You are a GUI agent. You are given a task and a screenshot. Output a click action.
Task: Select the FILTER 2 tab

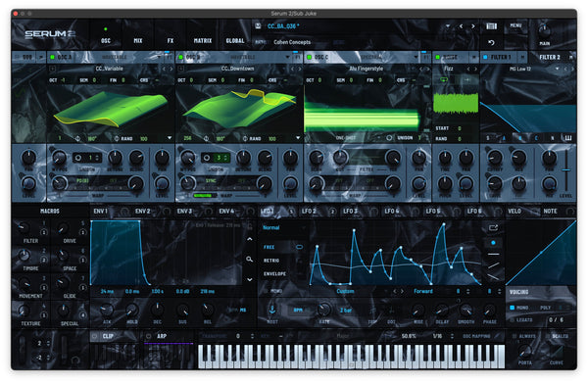(x=550, y=57)
